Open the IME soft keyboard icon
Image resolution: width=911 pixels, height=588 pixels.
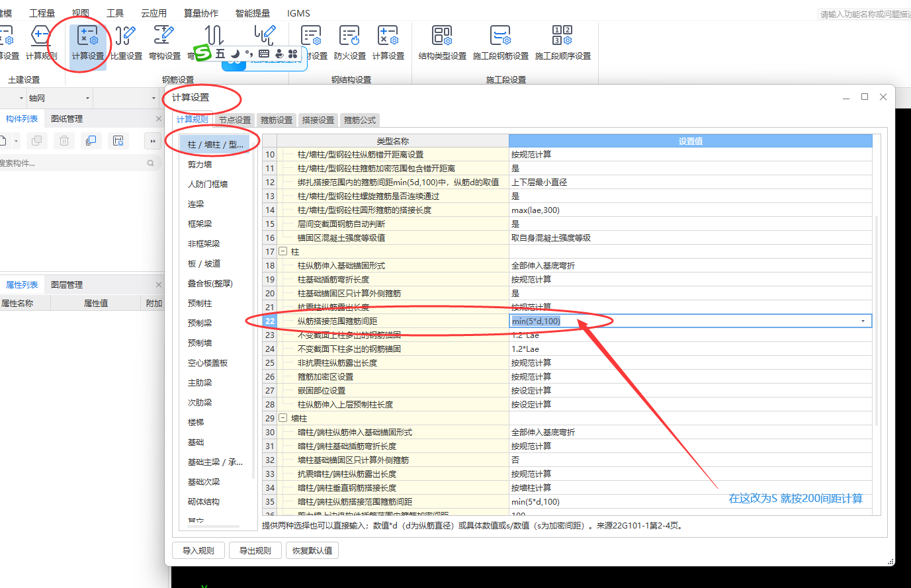pyautogui.click(x=264, y=54)
